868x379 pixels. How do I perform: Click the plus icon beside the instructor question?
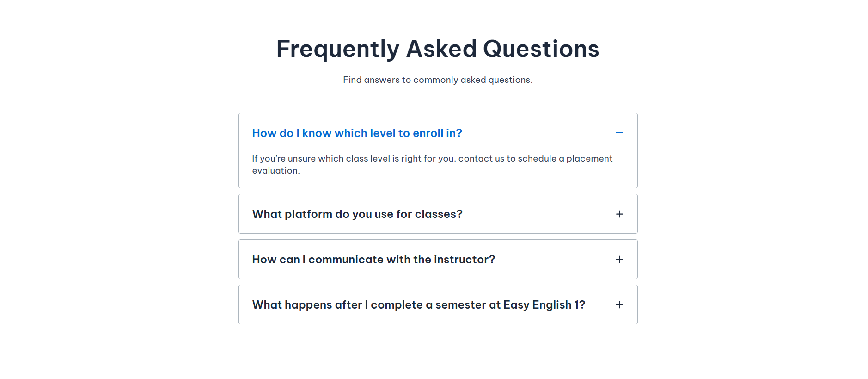[619, 259]
